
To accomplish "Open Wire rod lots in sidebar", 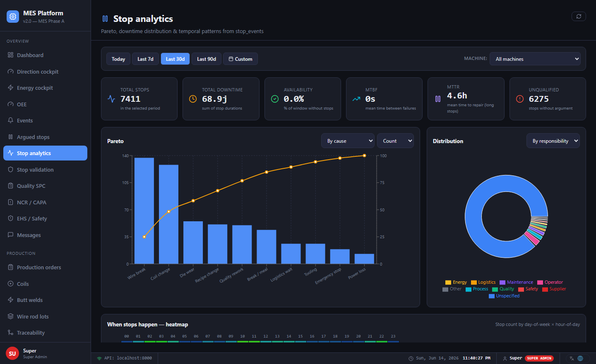I will tap(46, 316).
